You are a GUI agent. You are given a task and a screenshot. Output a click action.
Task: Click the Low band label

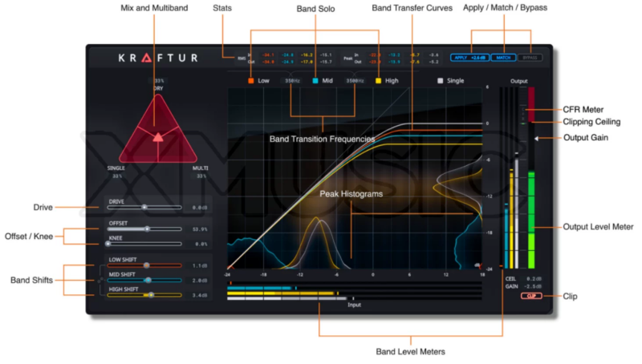pos(263,80)
